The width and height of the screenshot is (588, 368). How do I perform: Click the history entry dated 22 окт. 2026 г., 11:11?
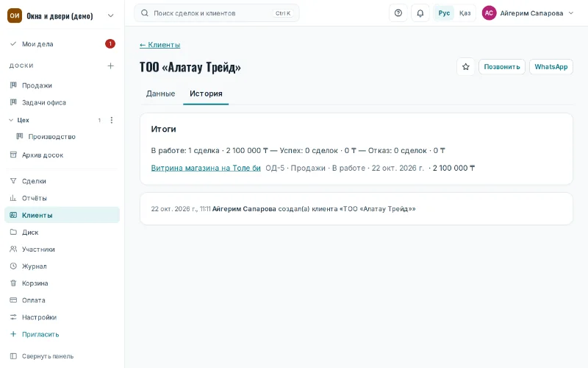tap(283, 209)
